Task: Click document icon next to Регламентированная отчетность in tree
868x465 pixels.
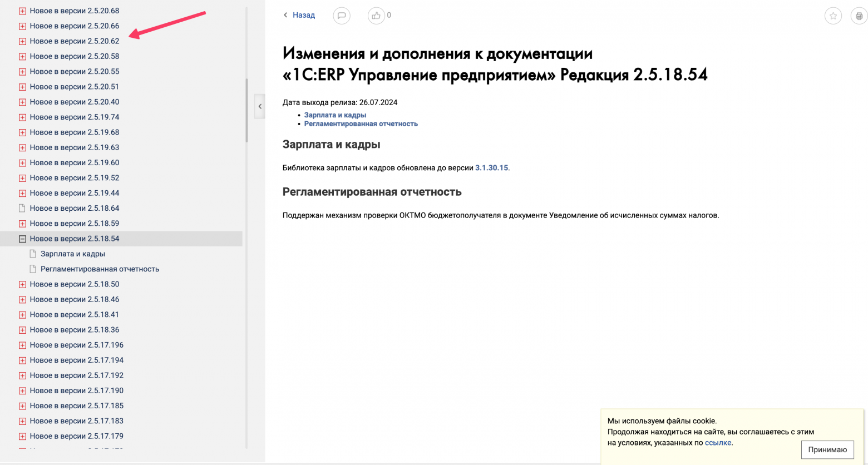Action: [x=33, y=269]
